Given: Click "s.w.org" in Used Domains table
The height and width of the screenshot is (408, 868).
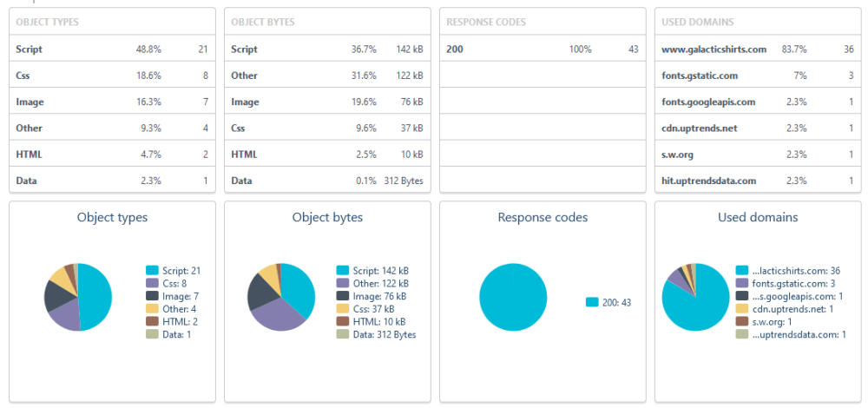Looking at the screenshot, I should pos(678,155).
